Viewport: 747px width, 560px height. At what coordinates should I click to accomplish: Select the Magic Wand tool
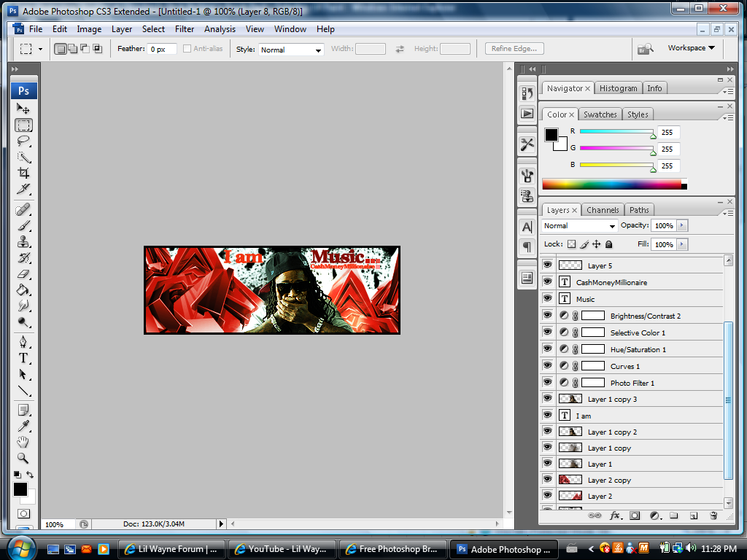click(x=23, y=157)
